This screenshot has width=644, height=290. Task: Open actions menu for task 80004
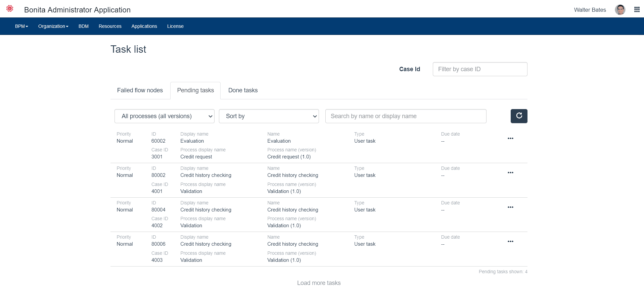point(510,207)
